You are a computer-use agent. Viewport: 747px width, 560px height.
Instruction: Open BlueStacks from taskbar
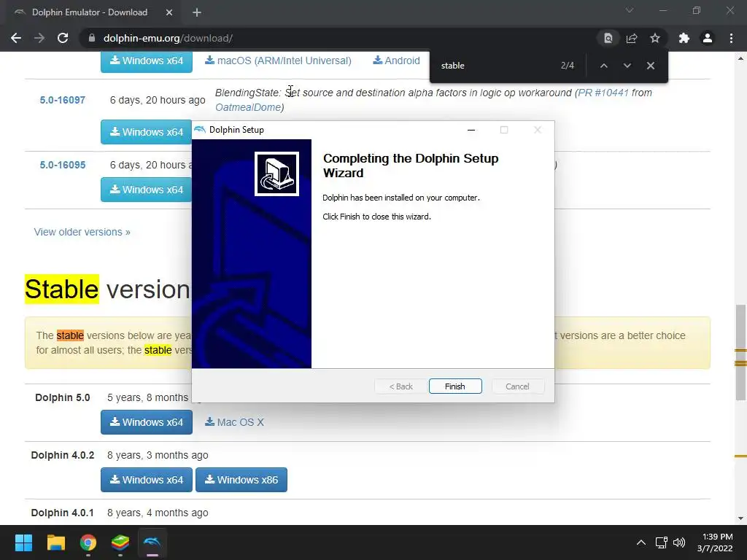pos(120,542)
